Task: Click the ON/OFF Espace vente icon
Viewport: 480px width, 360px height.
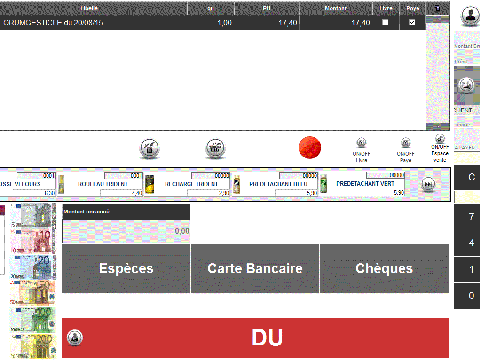Action: pyautogui.click(x=440, y=138)
